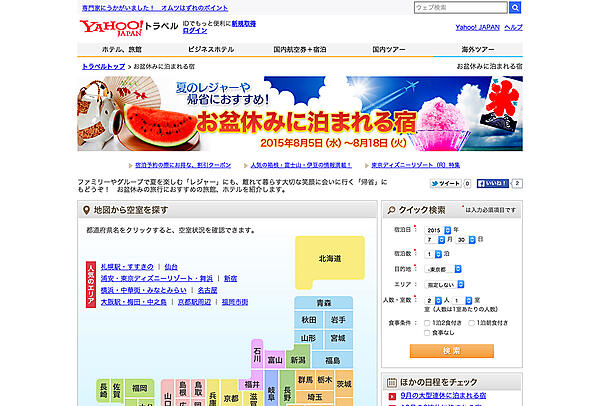Open the 海外ツアー navigation tab

coord(476,48)
